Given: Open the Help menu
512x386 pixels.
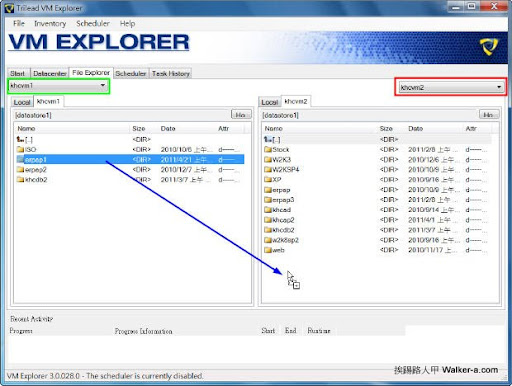Looking at the screenshot, I should 127,23.
